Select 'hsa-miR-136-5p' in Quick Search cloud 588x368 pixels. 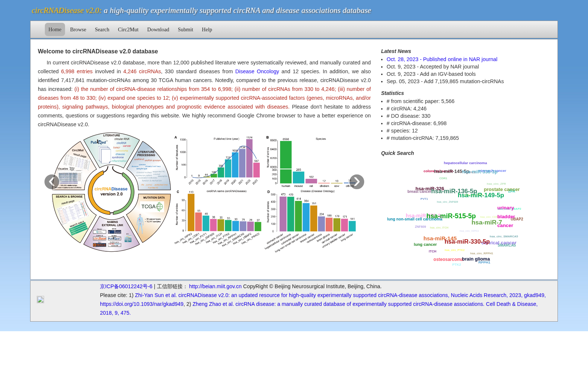(x=454, y=191)
